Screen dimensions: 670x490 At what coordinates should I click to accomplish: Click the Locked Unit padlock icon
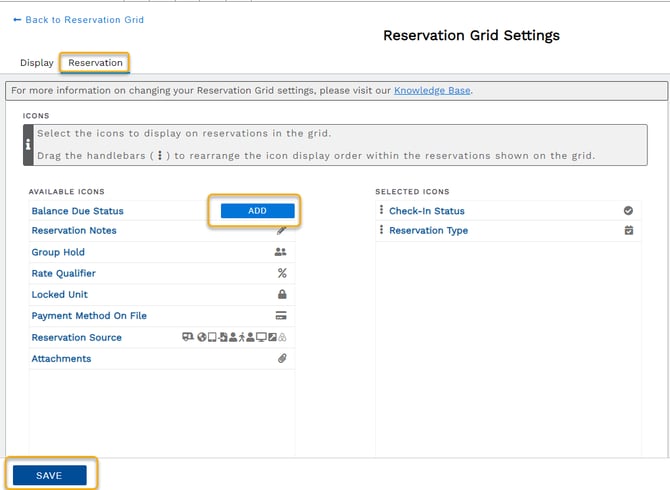click(282, 295)
